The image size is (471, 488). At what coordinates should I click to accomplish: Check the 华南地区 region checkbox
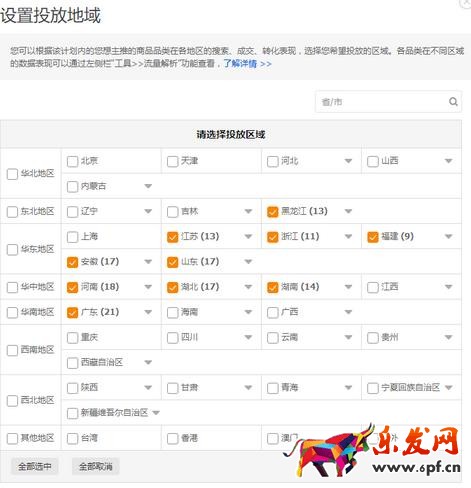pos(12,312)
